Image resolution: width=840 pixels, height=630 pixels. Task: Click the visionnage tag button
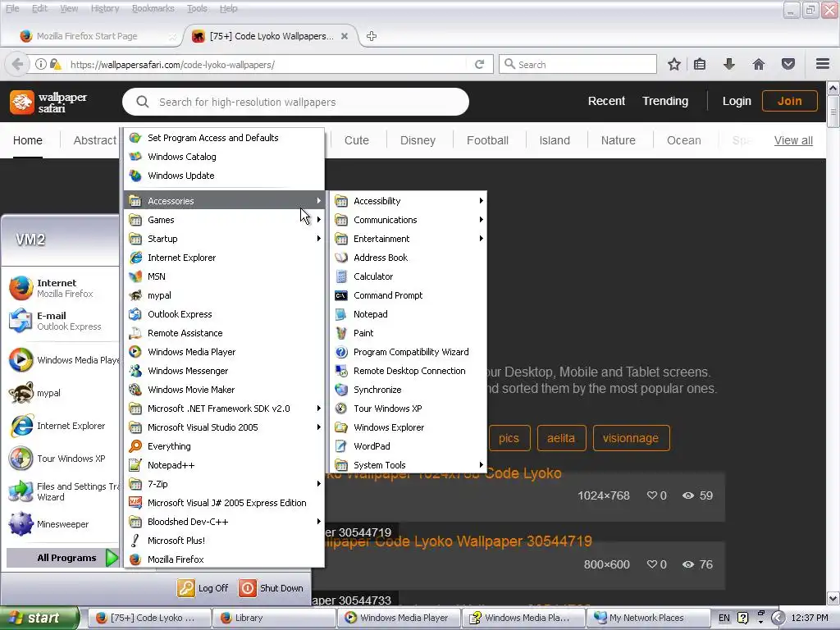coord(631,438)
